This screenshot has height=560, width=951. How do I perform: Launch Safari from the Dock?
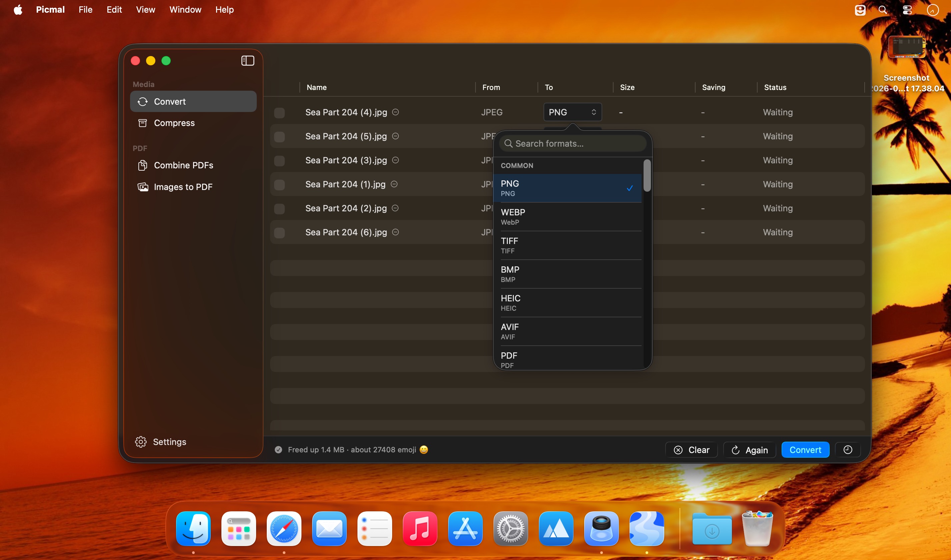pos(284,528)
